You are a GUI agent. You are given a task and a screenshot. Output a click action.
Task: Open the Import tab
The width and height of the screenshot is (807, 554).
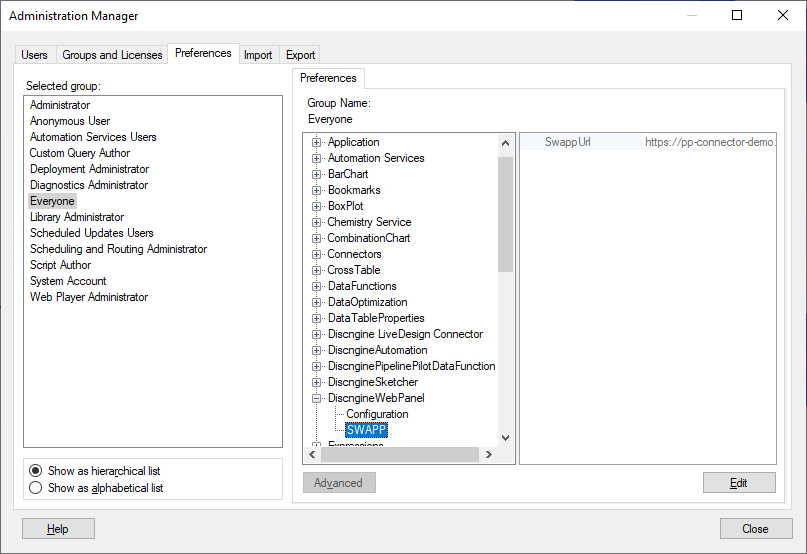258,55
